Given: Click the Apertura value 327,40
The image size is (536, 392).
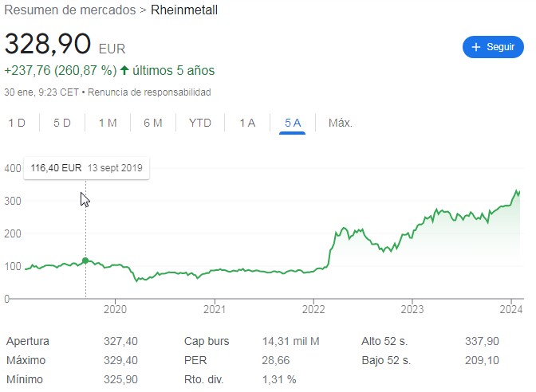Looking at the screenshot, I should point(120,341).
